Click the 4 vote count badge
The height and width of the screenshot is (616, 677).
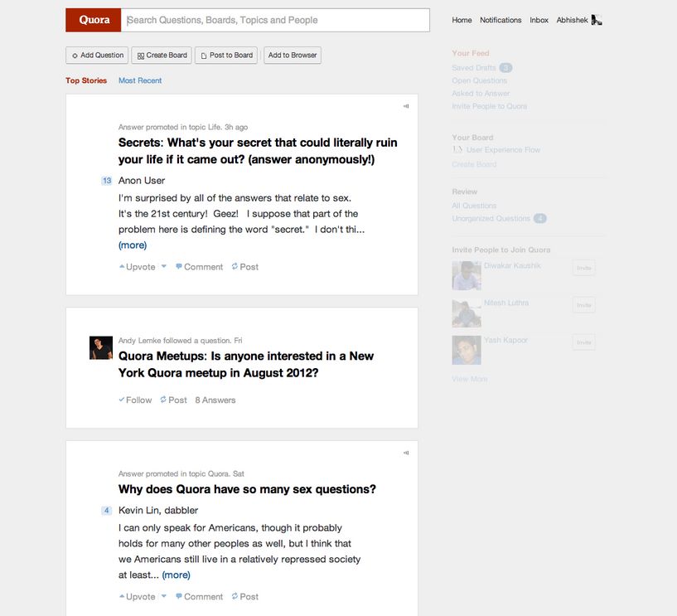pos(107,511)
